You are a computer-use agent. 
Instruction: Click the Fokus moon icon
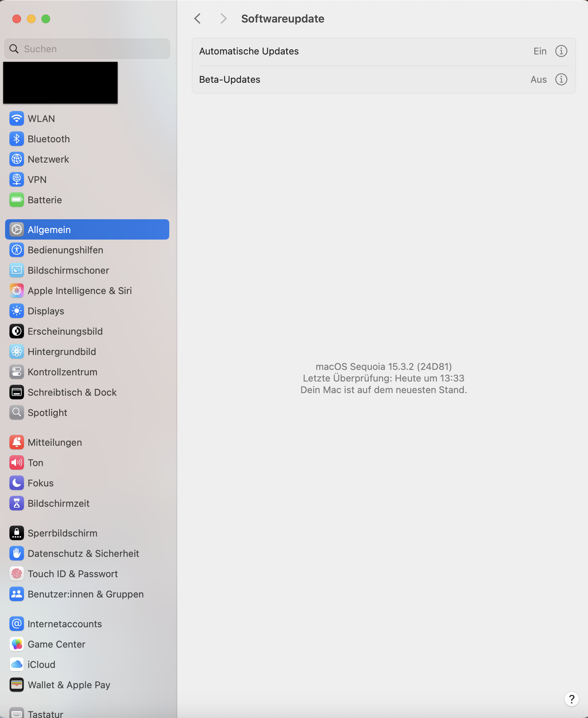[17, 483]
